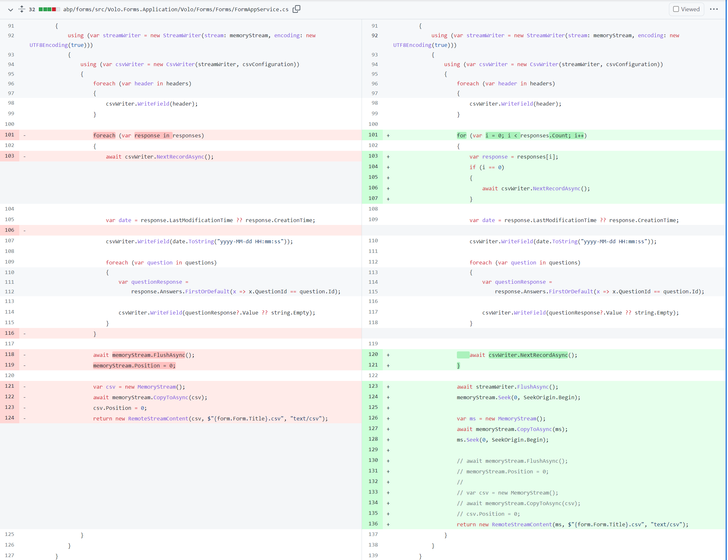This screenshot has height=560, width=728.
Task: Mark the file as Viewed
Action: point(686,9)
